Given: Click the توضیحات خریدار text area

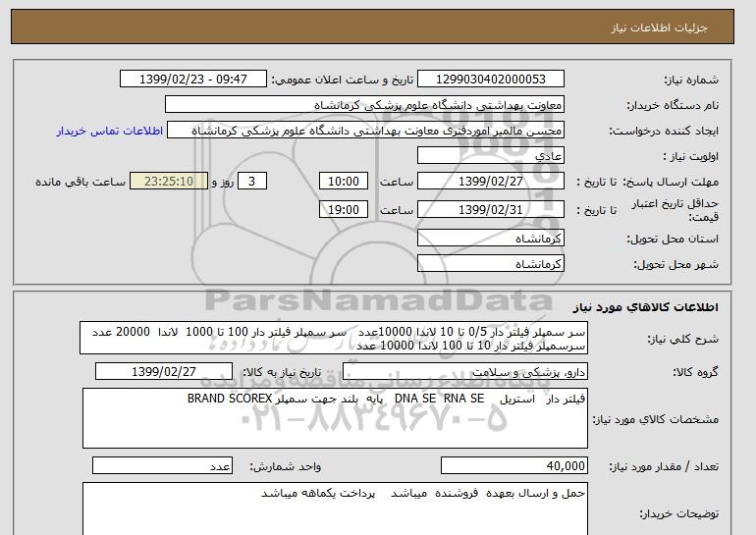Looking at the screenshot, I should (335, 508).
